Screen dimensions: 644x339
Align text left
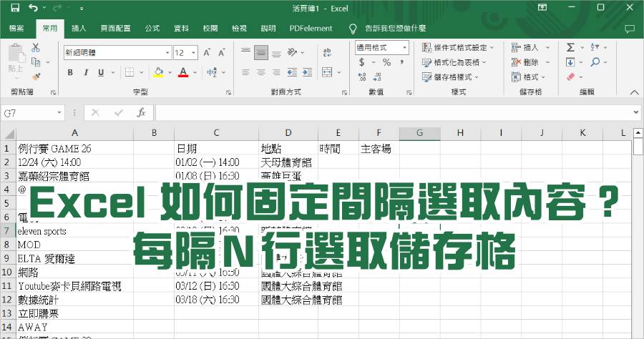tap(245, 73)
